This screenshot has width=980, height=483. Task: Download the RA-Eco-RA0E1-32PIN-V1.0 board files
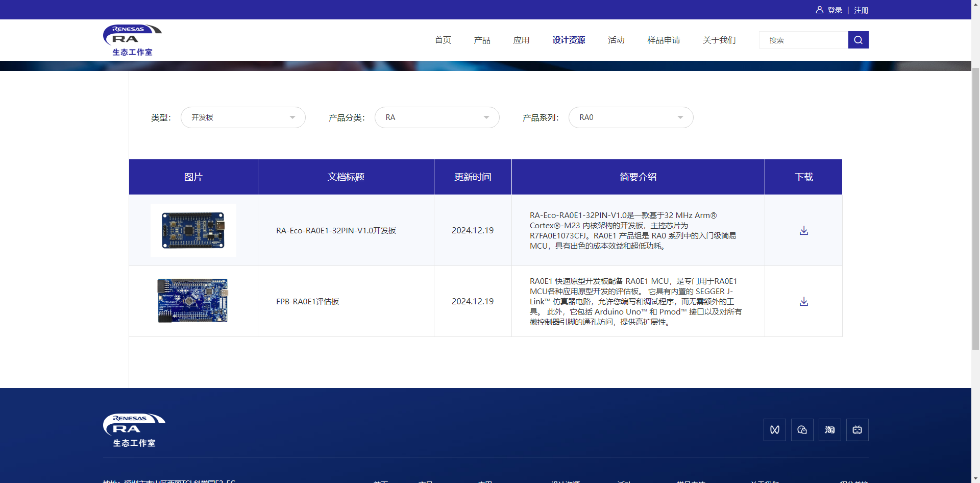click(x=803, y=231)
